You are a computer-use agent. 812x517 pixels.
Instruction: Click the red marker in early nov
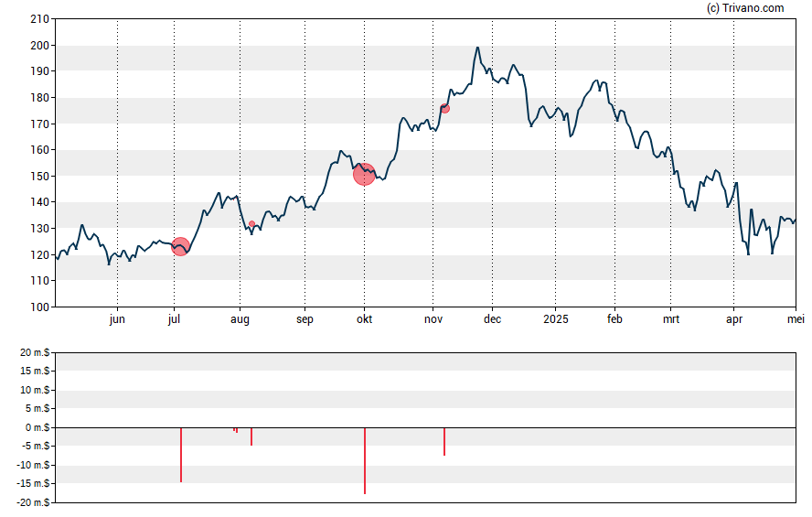tap(444, 108)
